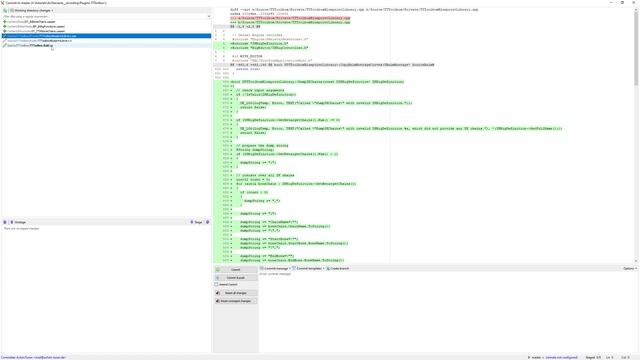Click the pencil icon of the Build.cs row

click(5, 45)
